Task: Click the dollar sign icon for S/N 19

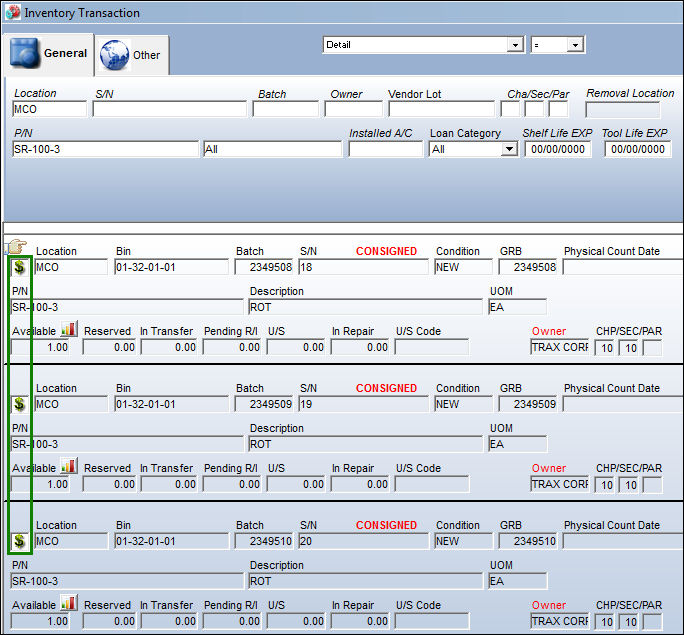Action: click(19, 404)
